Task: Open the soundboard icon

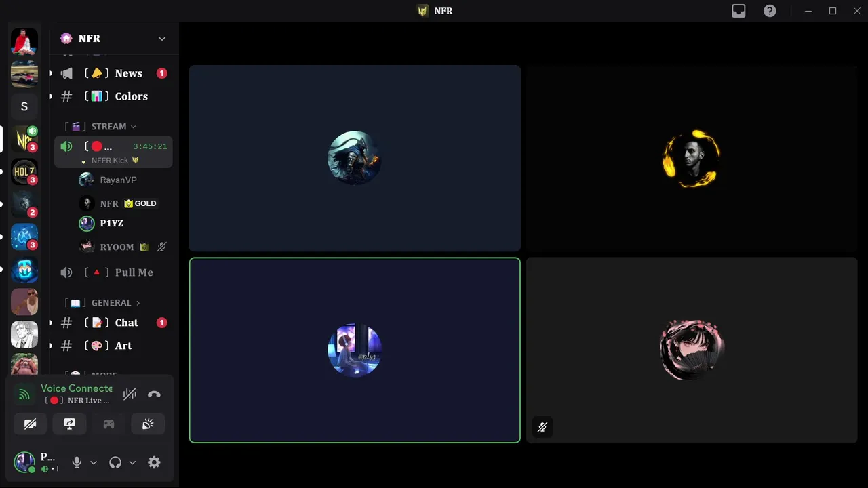Action: (148, 424)
